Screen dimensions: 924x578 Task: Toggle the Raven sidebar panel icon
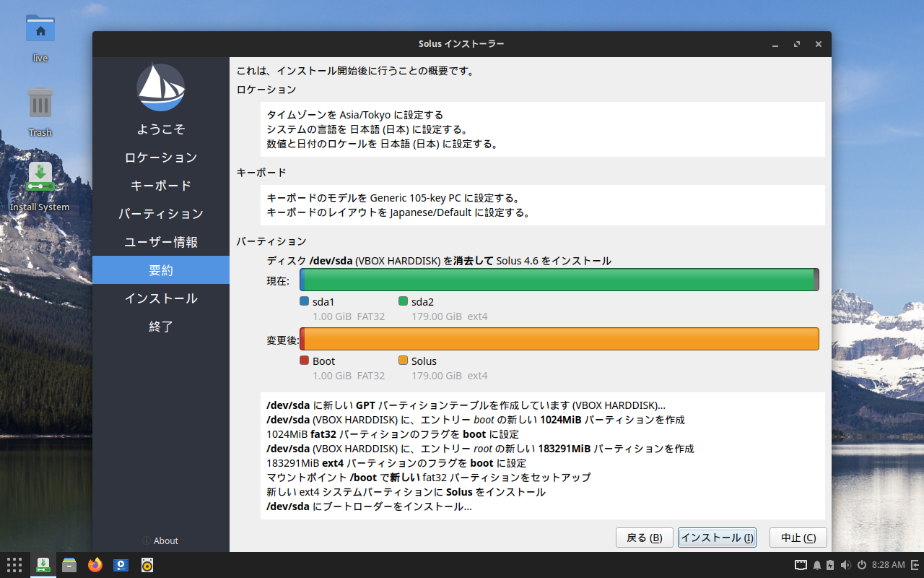915,565
